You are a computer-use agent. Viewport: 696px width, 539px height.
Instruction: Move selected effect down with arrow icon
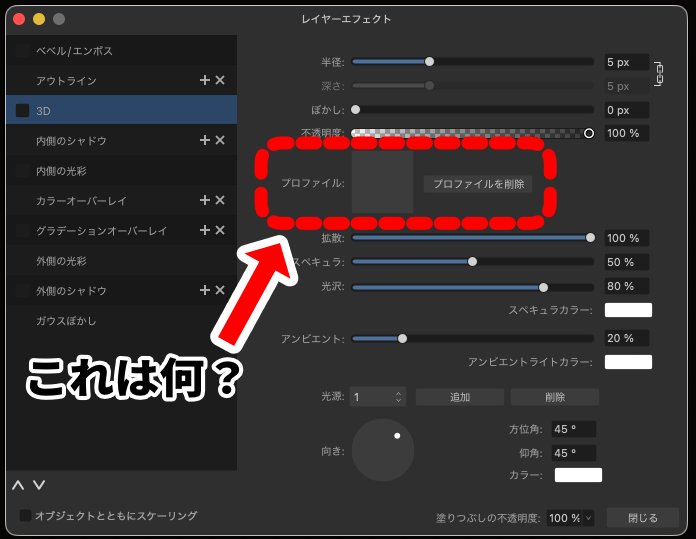(x=39, y=485)
